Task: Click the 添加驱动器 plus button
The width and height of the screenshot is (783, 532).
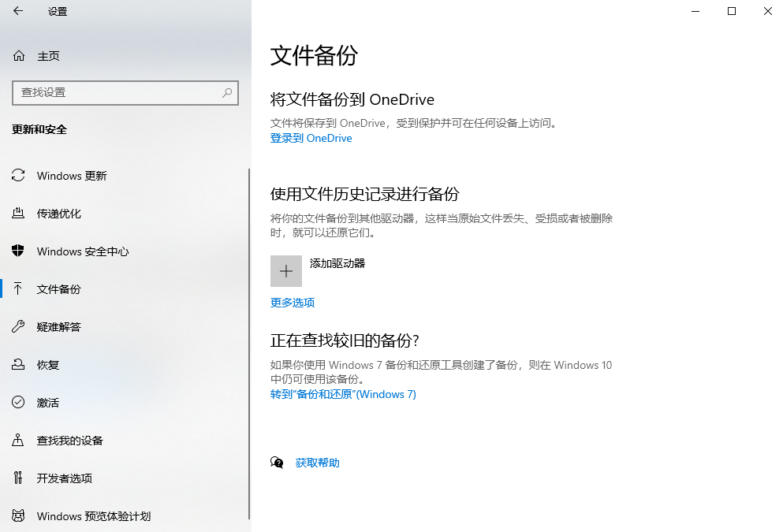Action: [285, 270]
